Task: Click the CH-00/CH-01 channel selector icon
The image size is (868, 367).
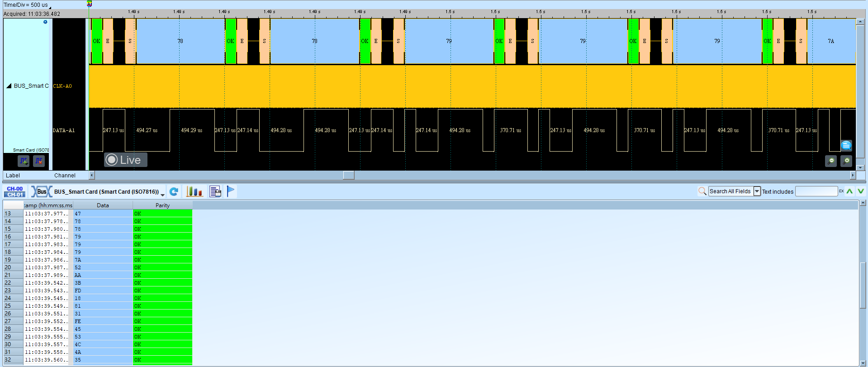Action: (15, 191)
